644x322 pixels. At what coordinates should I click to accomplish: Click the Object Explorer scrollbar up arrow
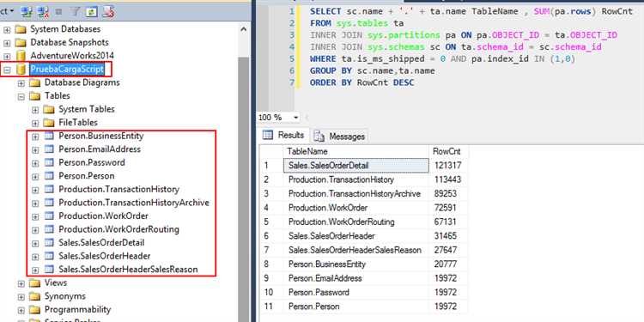[x=244, y=29]
